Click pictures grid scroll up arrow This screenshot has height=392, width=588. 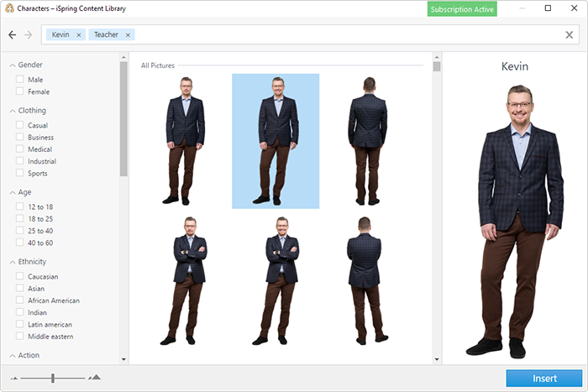coord(437,57)
